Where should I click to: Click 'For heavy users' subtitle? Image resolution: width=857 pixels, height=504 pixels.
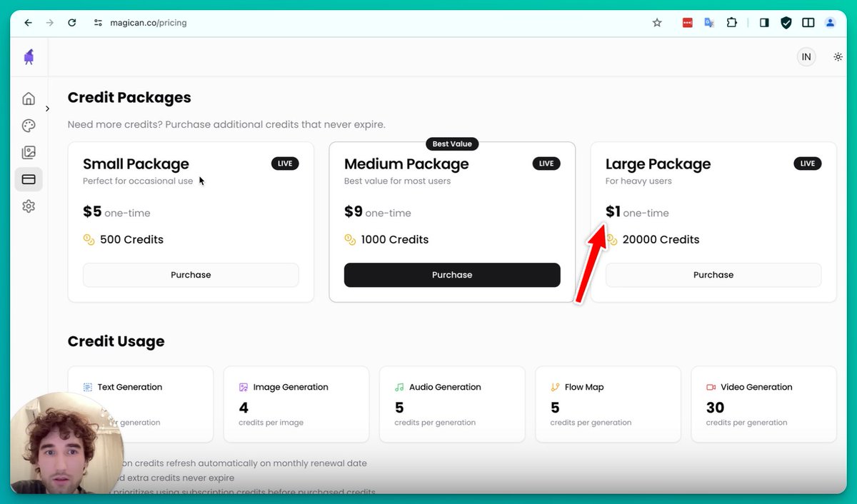[x=638, y=181]
